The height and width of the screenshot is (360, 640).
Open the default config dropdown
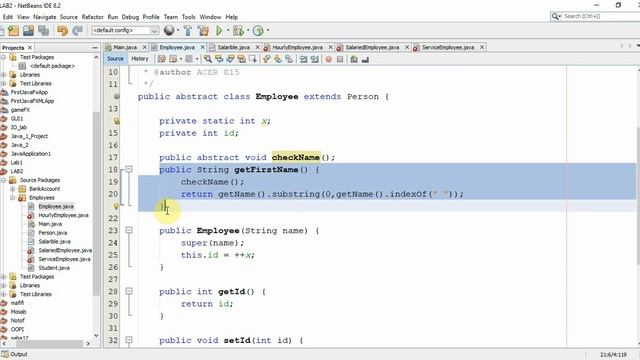[154, 31]
